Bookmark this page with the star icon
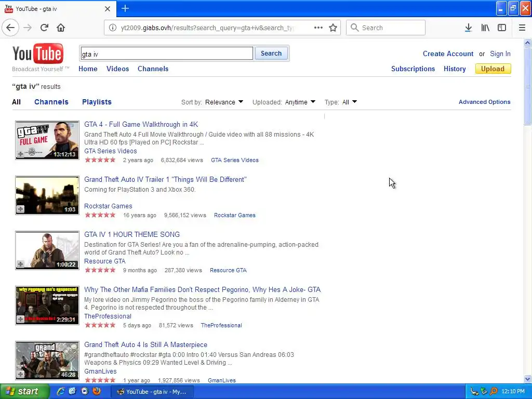 coord(333,28)
